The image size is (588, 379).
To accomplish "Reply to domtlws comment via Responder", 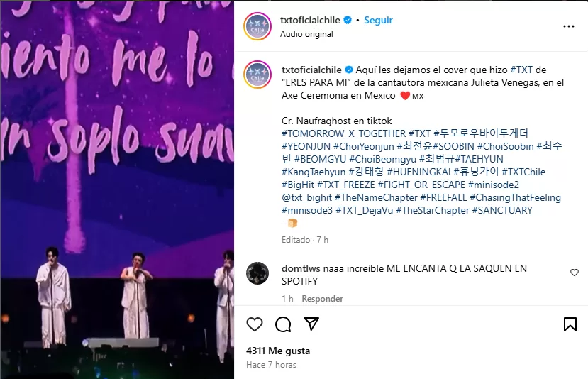I will pyautogui.click(x=322, y=299).
